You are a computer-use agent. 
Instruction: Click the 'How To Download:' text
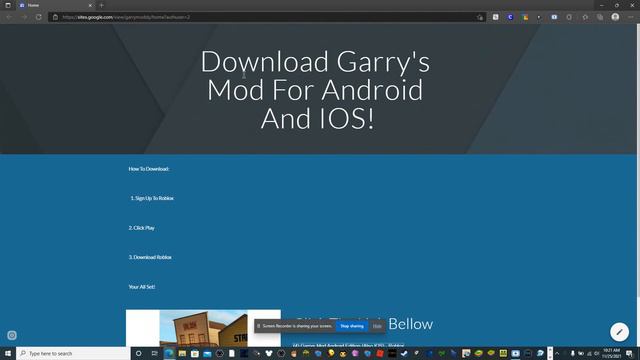[x=149, y=169]
